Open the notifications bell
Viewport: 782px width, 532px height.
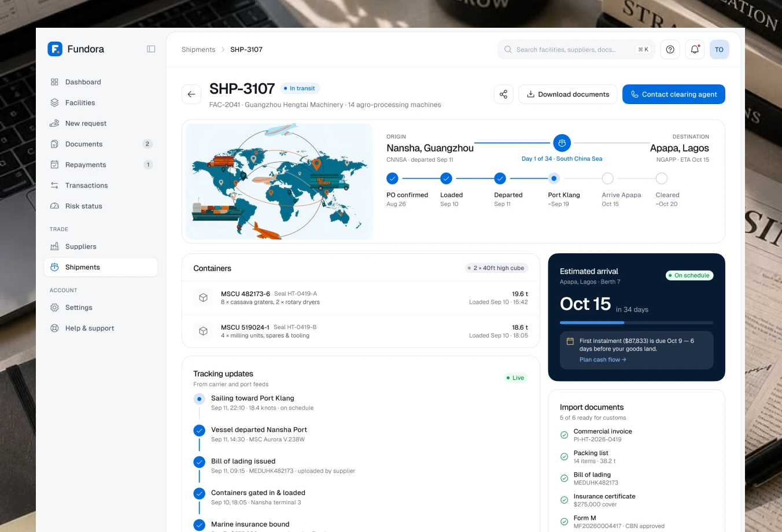tap(695, 50)
